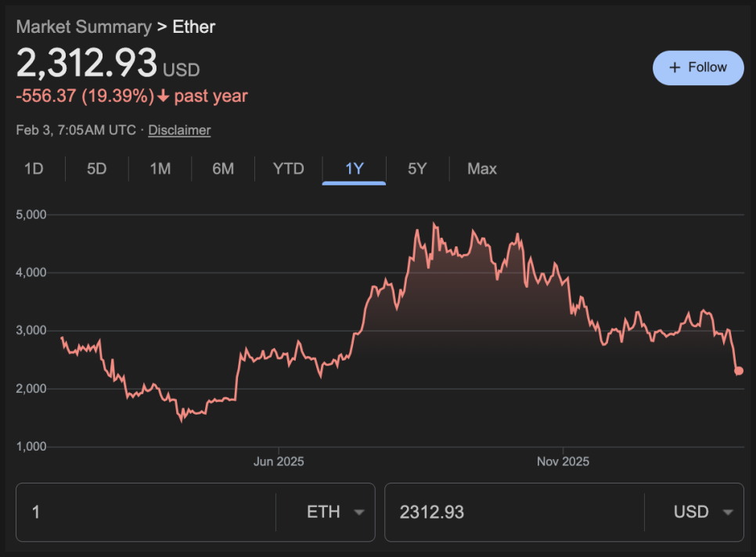Click the Jun 2025 axis label
The height and width of the screenshot is (557, 756).
pyautogui.click(x=279, y=462)
